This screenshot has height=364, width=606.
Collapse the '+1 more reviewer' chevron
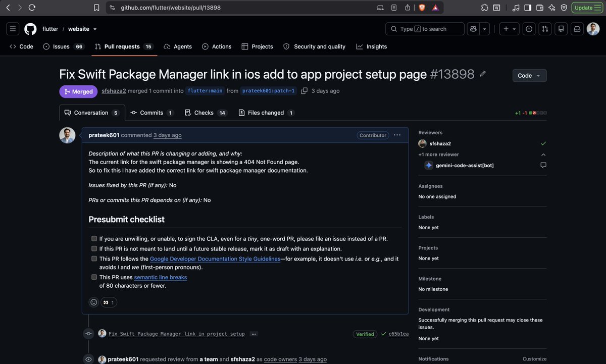[x=543, y=154]
